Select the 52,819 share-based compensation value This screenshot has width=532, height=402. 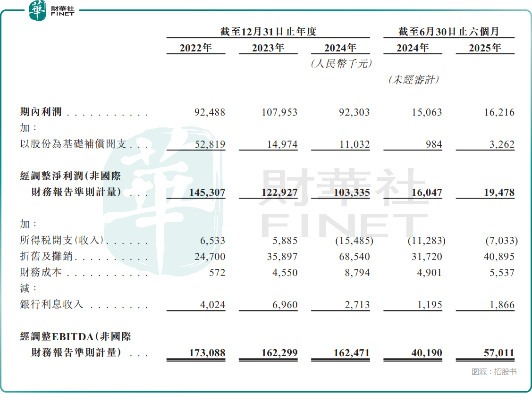point(210,144)
